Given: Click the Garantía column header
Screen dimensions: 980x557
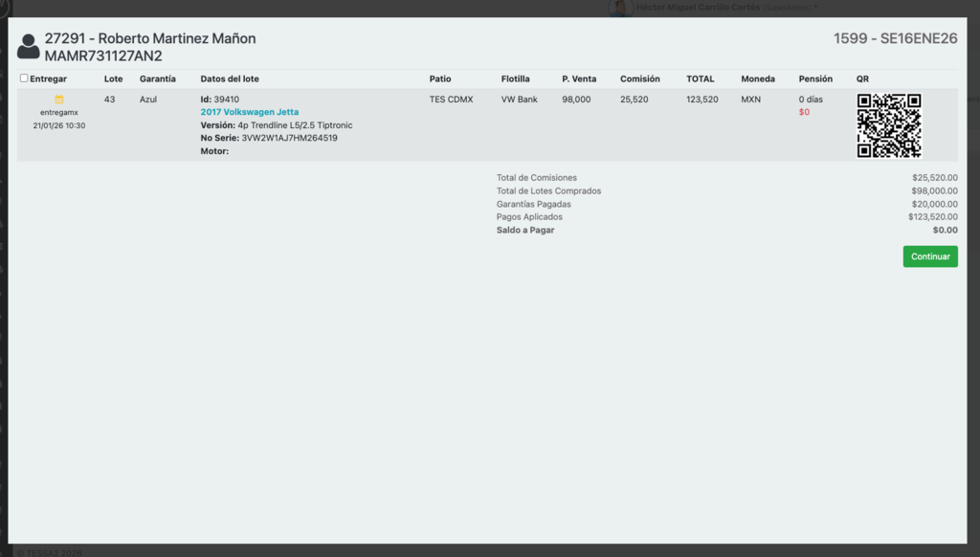Looking at the screenshot, I should point(157,78).
